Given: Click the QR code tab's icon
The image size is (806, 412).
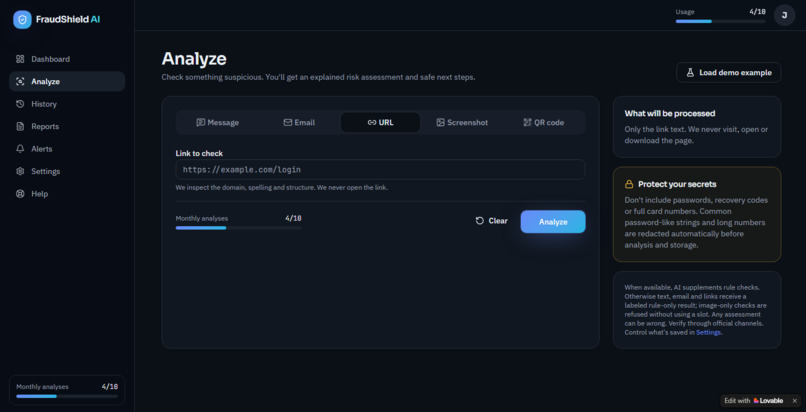Looking at the screenshot, I should point(527,123).
